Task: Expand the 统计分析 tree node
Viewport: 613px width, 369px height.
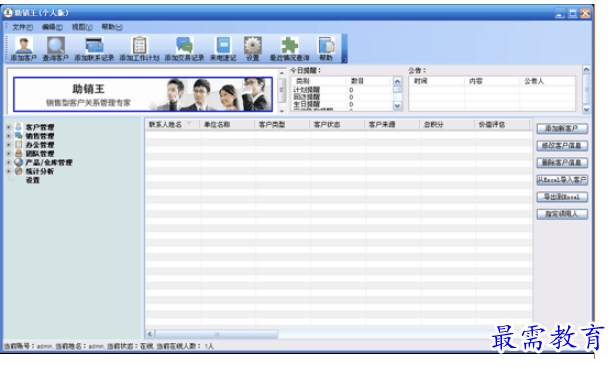Action: [9, 171]
